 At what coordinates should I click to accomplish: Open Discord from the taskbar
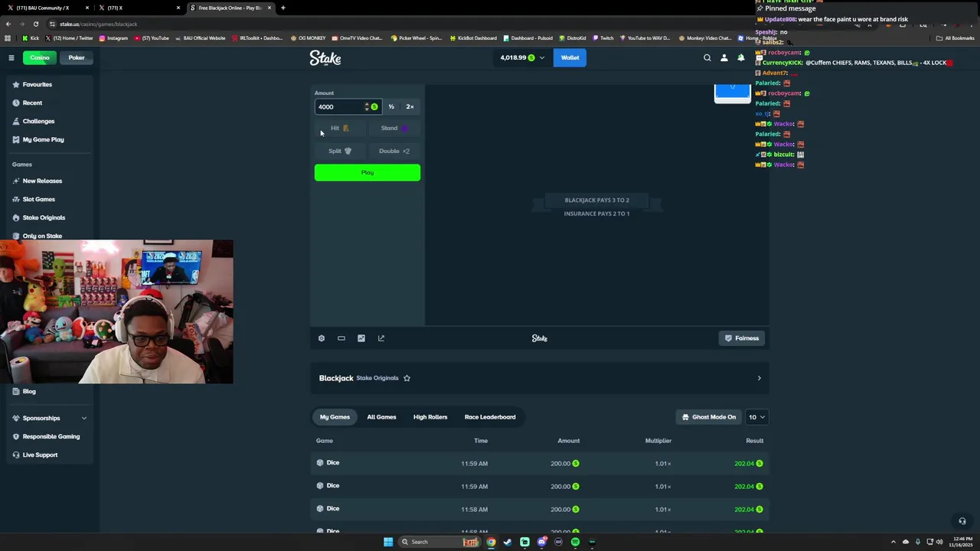click(x=541, y=542)
